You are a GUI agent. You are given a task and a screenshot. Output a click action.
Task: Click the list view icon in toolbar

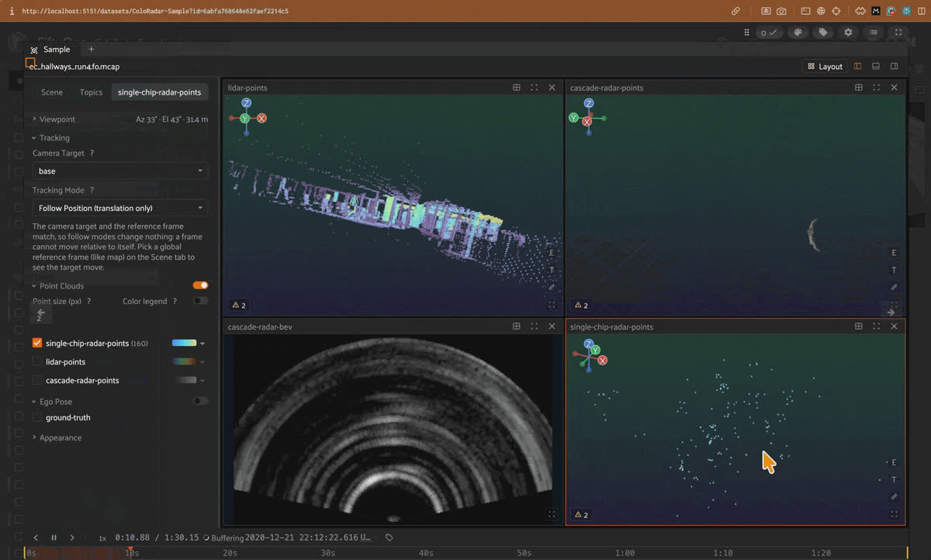(x=873, y=33)
